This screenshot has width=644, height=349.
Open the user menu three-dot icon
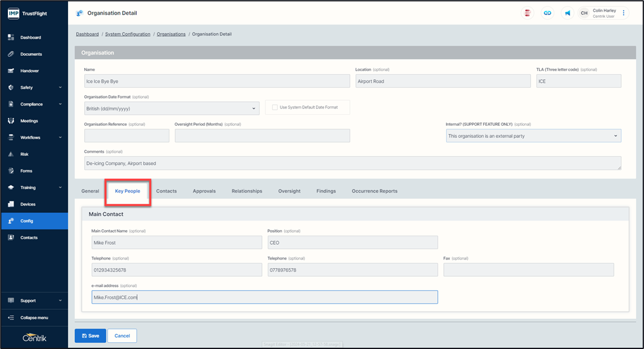pos(624,13)
